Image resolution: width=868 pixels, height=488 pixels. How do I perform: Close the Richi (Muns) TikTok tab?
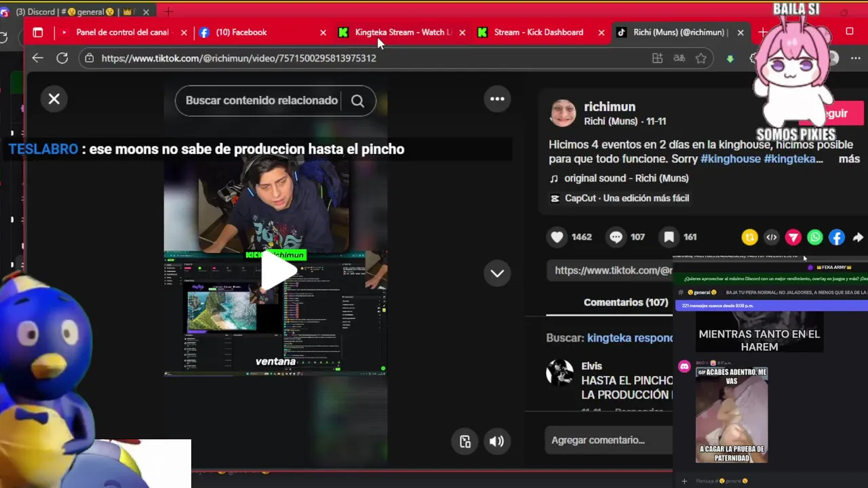pos(741,33)
